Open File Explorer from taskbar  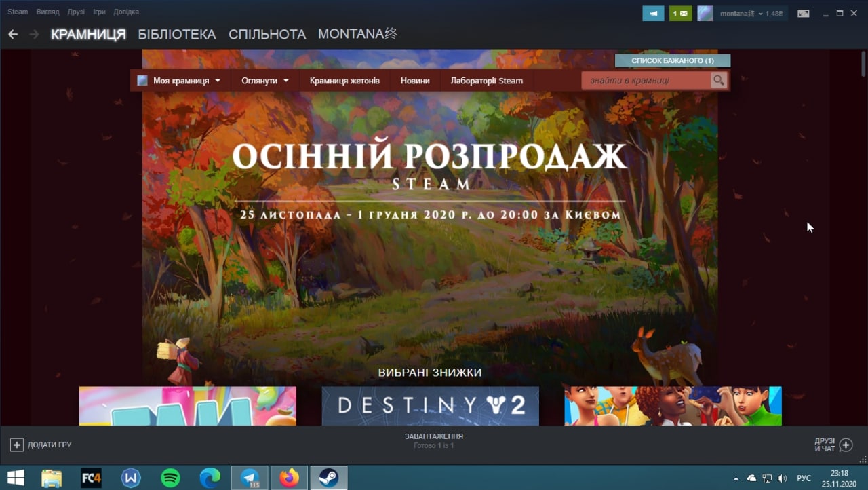[52, 478]
